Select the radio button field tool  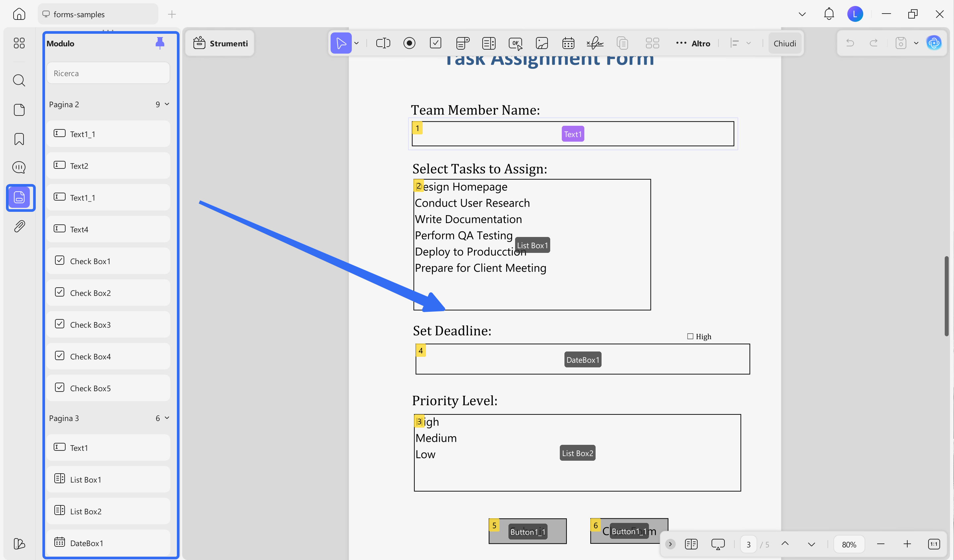click(x=409, y=43)
